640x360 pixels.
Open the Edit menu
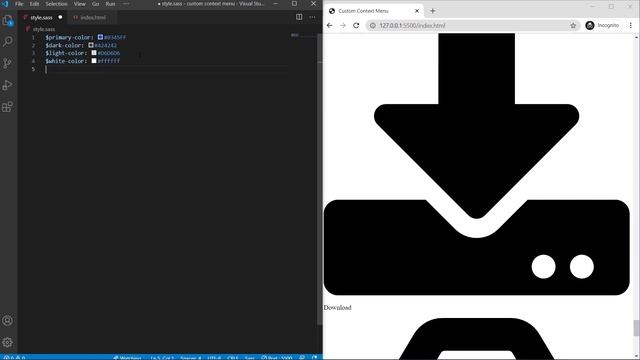(34, 4)
